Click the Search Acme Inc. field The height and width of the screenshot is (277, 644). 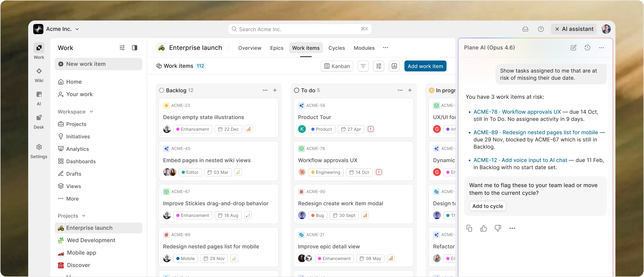pos(300,29)
